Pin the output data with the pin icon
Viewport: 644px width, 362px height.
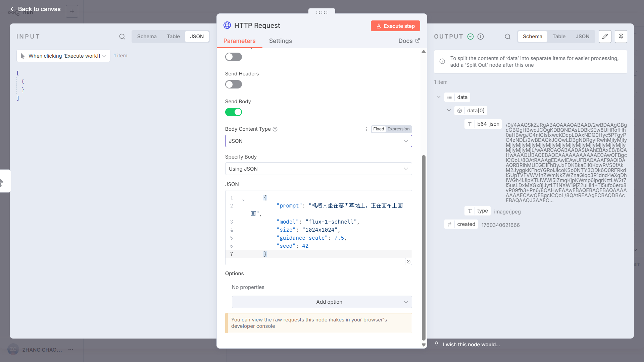pyautogui.click(x=621, y=37)
